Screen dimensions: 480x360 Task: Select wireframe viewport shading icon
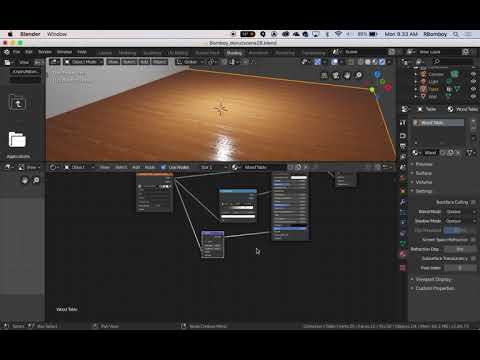pos(361,62)
